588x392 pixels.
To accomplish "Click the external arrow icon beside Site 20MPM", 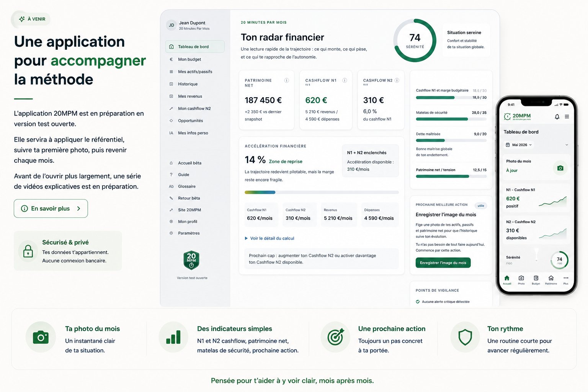I will click(171, 210).
